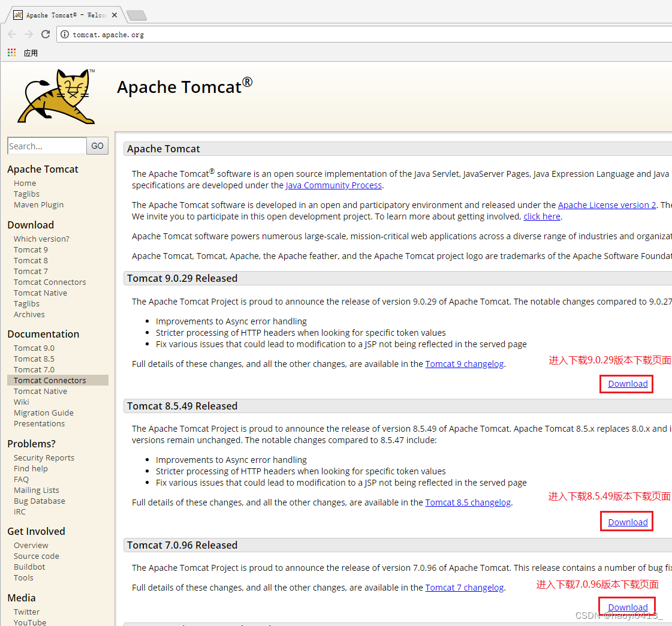Click into the Search text field
The image size is (672, 626).
click(x=47, y=146)
